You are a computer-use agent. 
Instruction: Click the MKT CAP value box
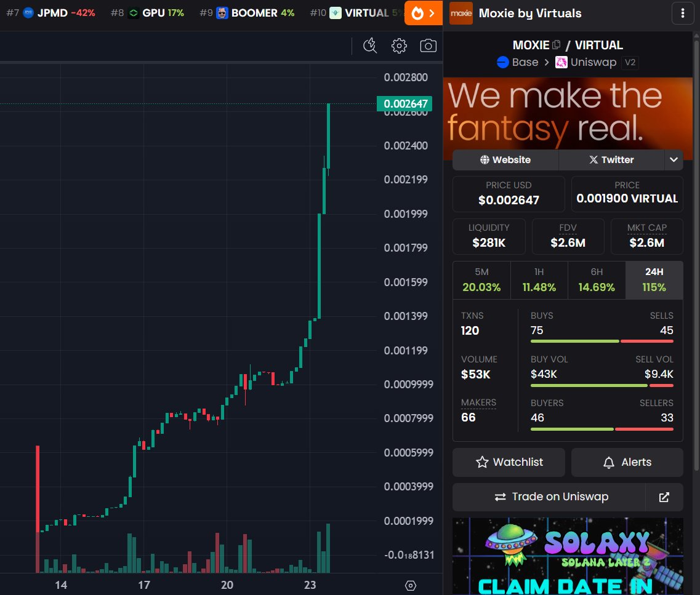[647, 236]
